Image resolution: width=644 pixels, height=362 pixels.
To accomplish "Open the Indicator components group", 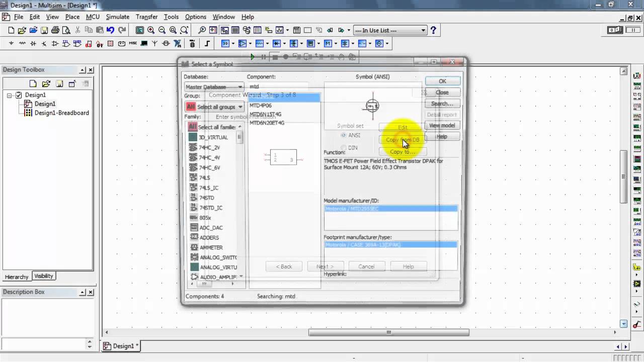I will pos(110,44).
